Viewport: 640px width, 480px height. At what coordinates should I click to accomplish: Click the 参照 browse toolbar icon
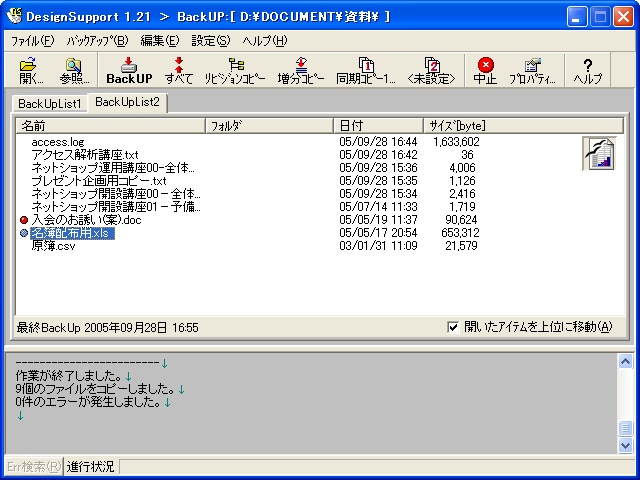tap(74, 70)
